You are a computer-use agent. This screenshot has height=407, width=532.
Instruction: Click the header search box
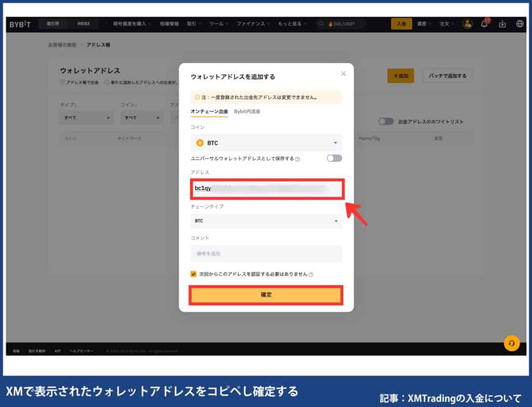pyautogui.click(x=341, y=24)
